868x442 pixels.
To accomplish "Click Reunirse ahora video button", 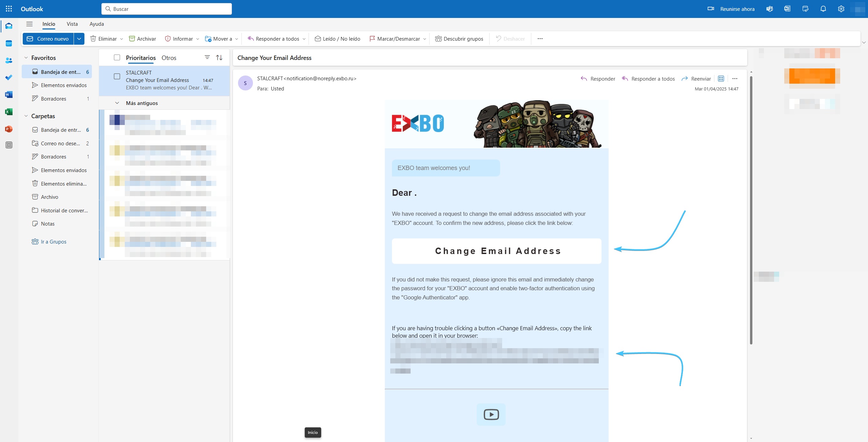I will 731,9.
